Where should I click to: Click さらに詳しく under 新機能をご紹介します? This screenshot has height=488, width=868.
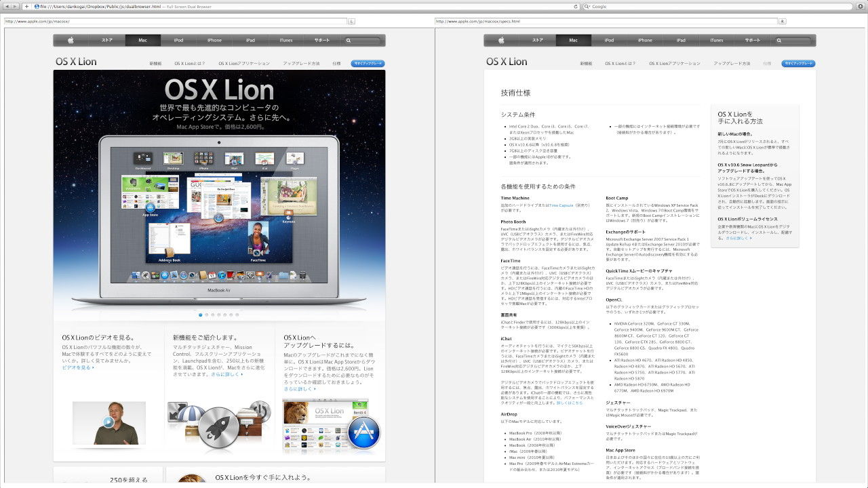click(226, 373)
